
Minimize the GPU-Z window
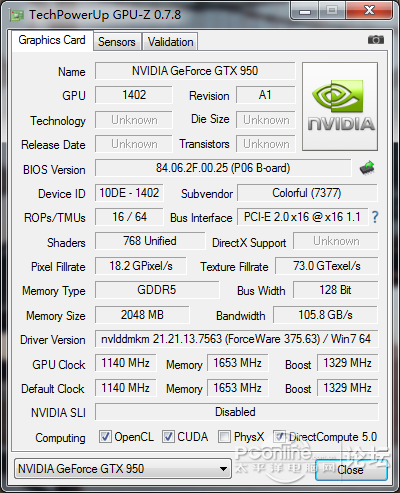(305, 11)
